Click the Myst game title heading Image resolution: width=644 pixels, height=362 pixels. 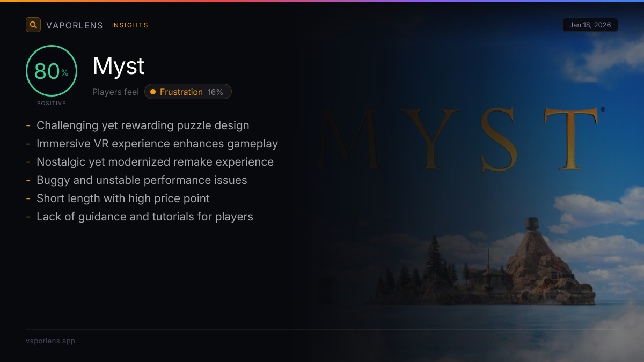[x=119, y=66]
